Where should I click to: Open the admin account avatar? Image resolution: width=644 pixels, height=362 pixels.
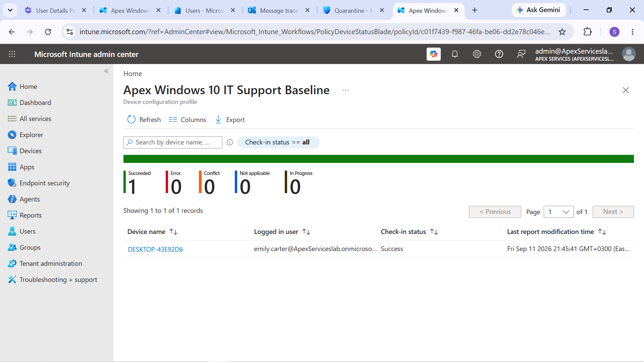[x=629, y=54]
